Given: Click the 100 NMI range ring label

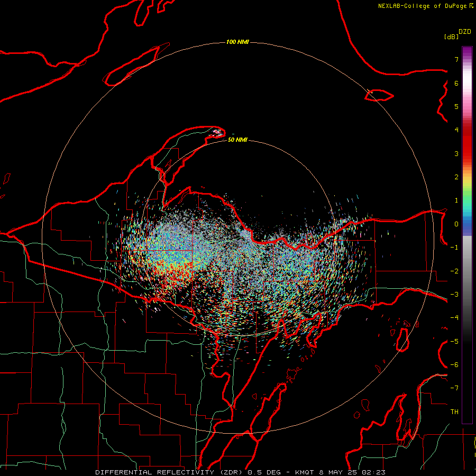Looking at the screenshot, I should click(237, 42).
